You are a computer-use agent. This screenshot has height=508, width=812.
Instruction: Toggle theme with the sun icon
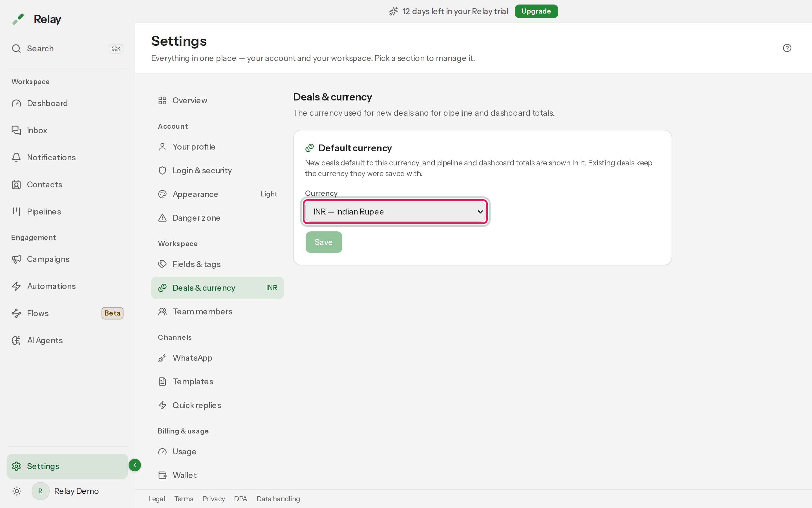[x=17, y=491]
